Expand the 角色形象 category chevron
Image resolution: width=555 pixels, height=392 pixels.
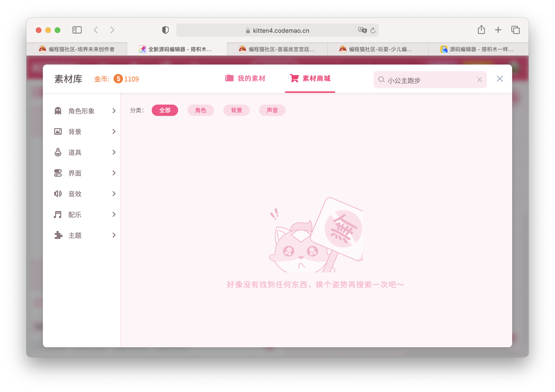coord(114,111)
